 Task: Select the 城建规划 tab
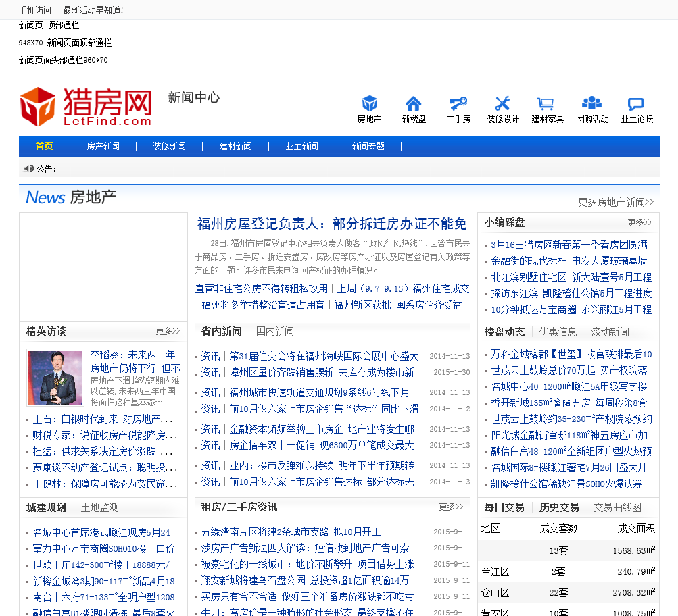tap(46, 507)
